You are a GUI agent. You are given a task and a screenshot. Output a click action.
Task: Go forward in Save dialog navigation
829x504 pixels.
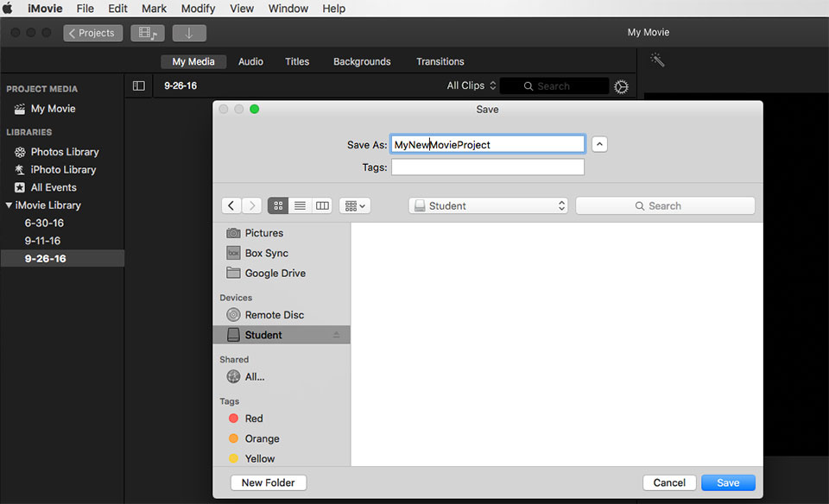point(252,205)
